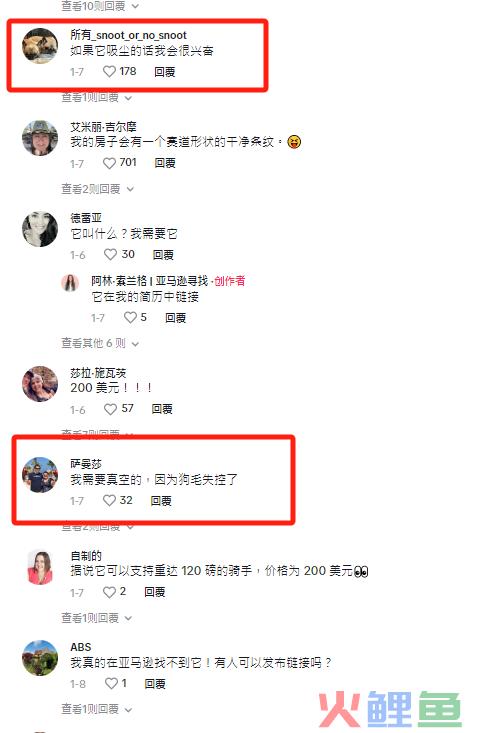Image resolution: width=486 pixels, height=733 pixels.
Task: Like 萨曼莎's comment with 32 likes
Action: (x=109, y=501)
